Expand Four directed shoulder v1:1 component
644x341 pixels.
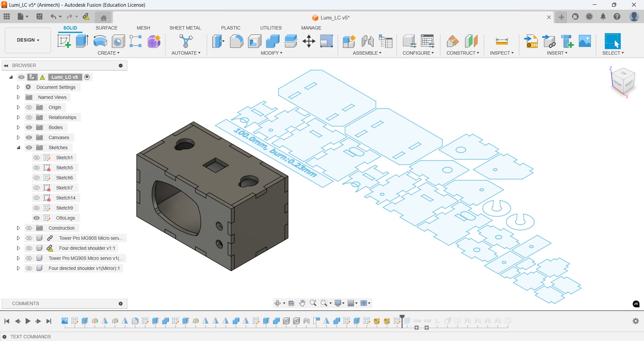18,248
